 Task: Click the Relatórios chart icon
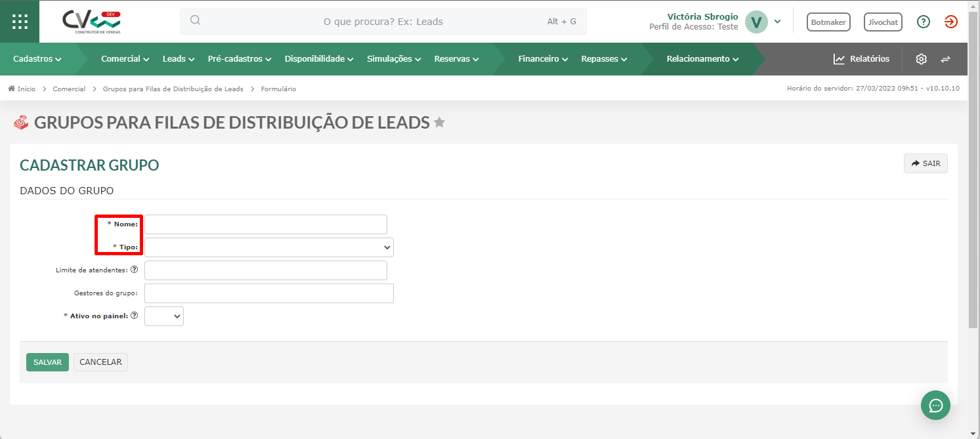(839, 59)
